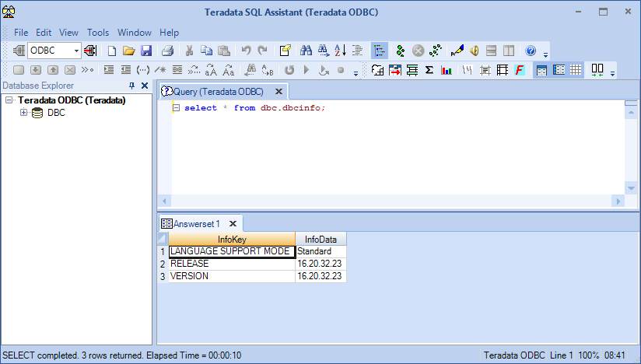Click the film-strip columns icon
Image resolution: width=641 pixels, height=364 pixels.
pyautogui.click(x=503, y=70)
